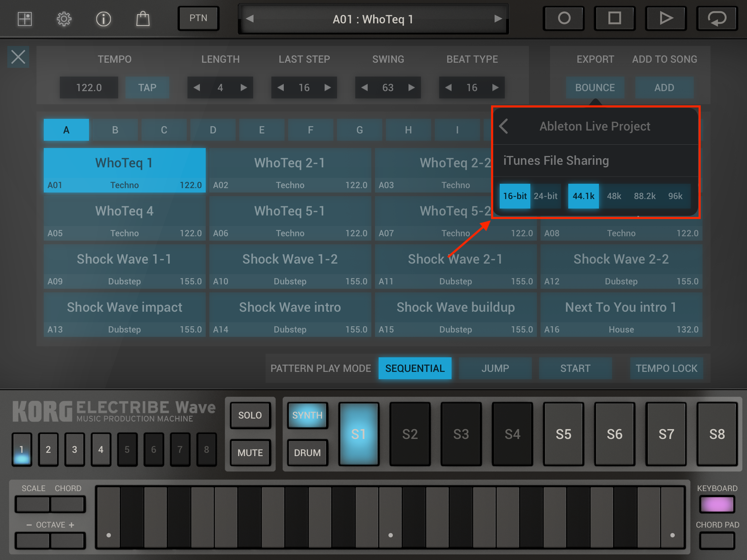Increase the LAST STEP value
The image size is (747, 560).
tap(328, 87)
